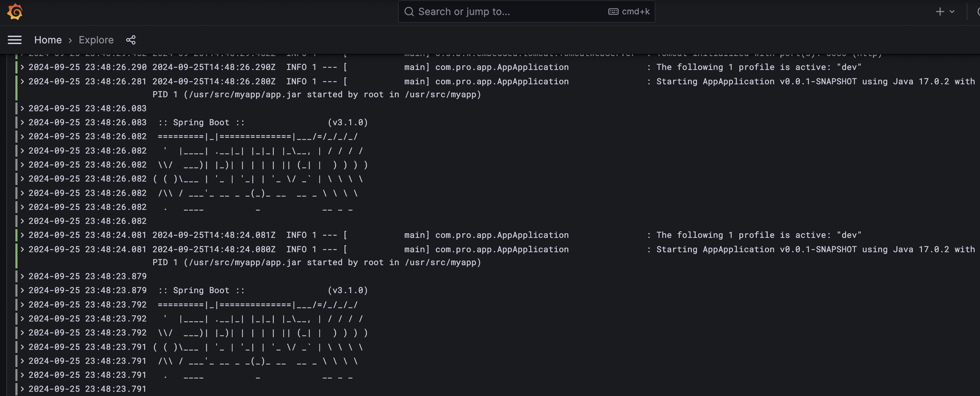The height and width of the screenshot is (396, 980).
Task: Click the empty 23:48:26.082 log row chevron
Action: [22, 221]
